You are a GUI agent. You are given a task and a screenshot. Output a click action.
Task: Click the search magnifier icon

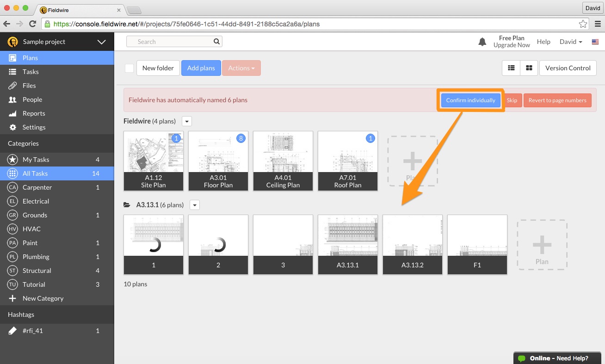pos(216,42)
